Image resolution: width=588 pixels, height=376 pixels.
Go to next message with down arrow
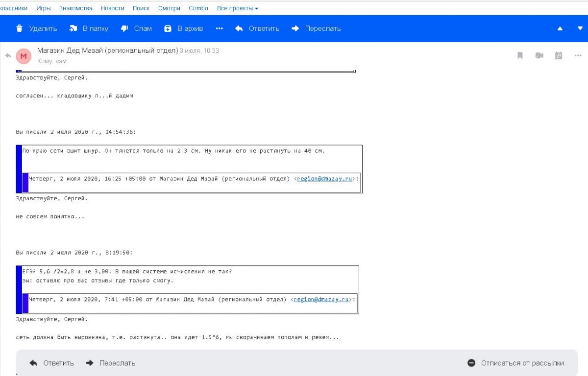pyautogui.click(x=580, y=28)
